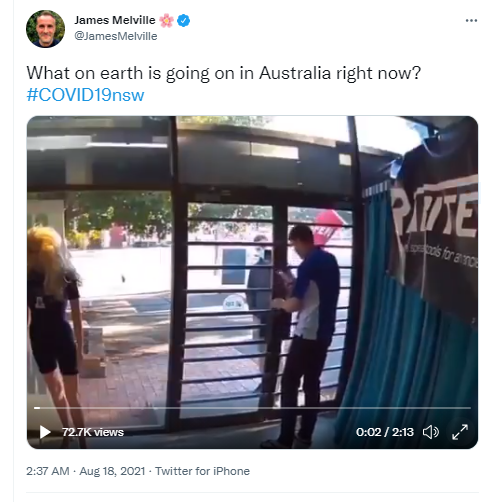Seek along the video progress bar

coord(252,408)
